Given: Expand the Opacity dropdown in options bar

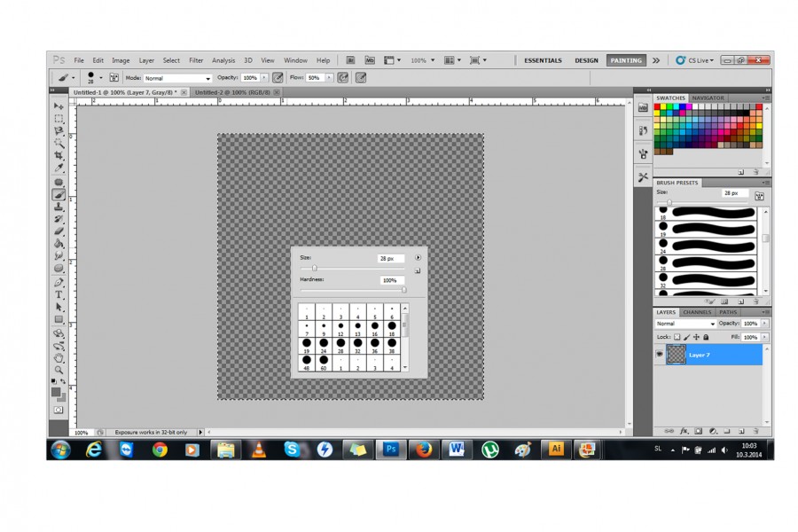Looking at the screenshot, I should (264, 78).
